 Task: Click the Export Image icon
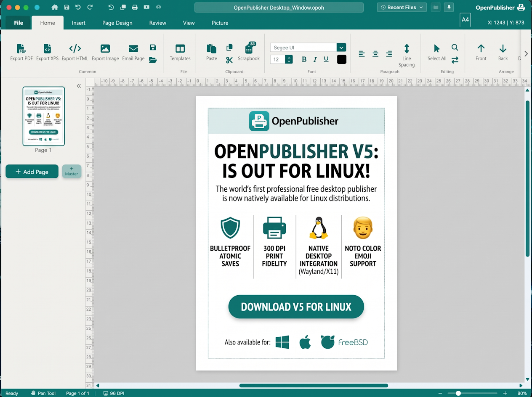point(105,48)
